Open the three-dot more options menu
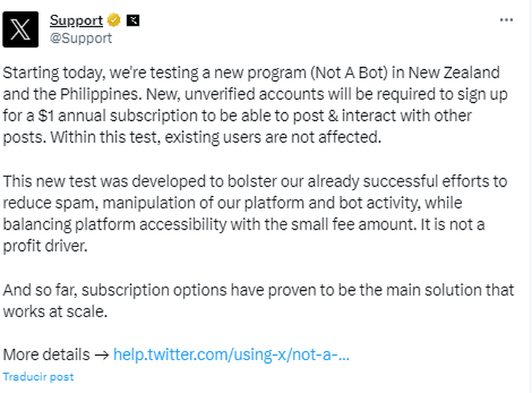This screenshot has width=532, height=393. coord(506,20)
